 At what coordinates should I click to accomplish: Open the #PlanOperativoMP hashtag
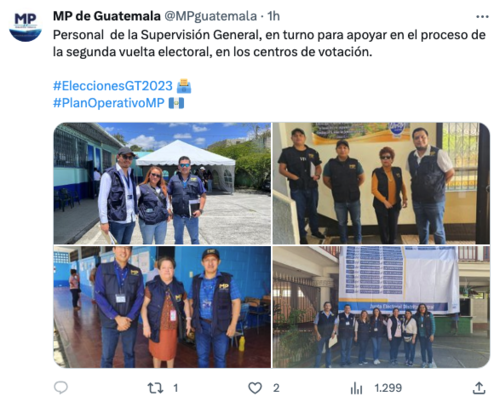pos(109,103)
